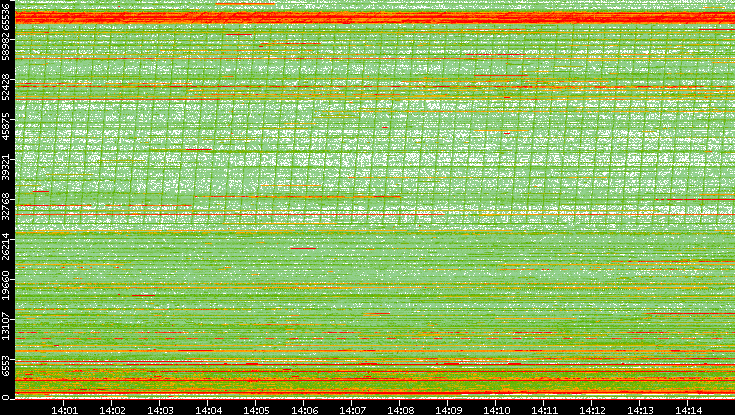Viewport: 735px width, 415px height.
Task: Click the 39321 vertical axis label
Action: click(5, 166)
